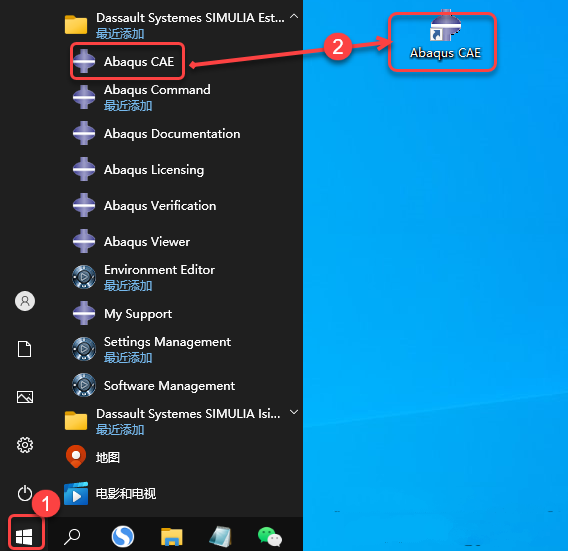Open Abaqus Documentation icon
This screenshot has width=568, height=551.
(x=84, y=133)
